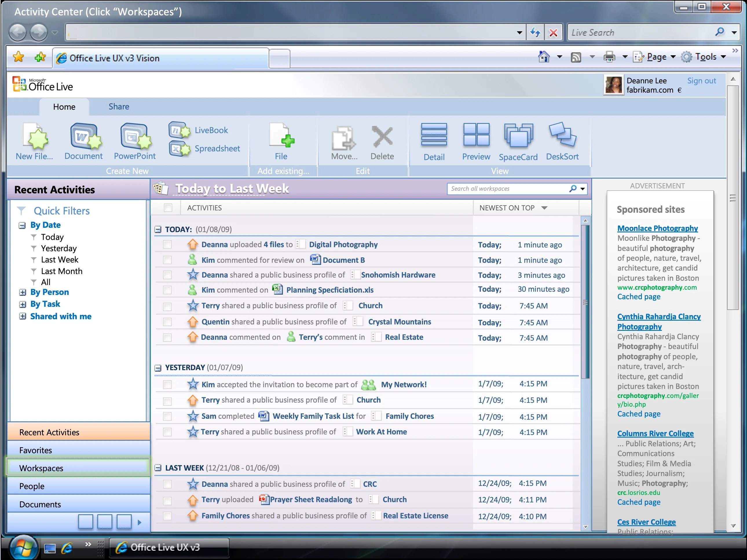Switch to SpaceCard view

point(518,136)
